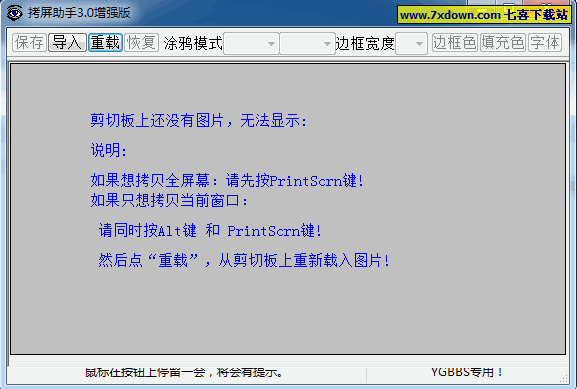Click the 保存 (Save) button

click(29, 42)
